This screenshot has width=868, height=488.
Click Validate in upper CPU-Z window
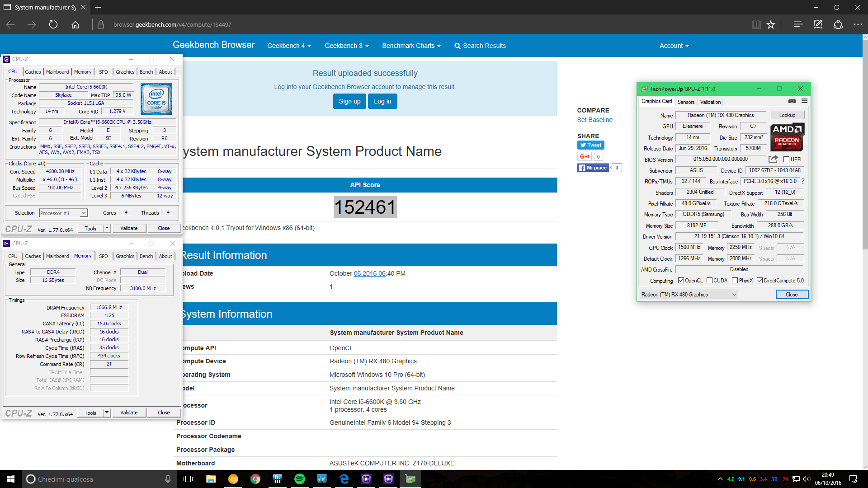(129, 228)
